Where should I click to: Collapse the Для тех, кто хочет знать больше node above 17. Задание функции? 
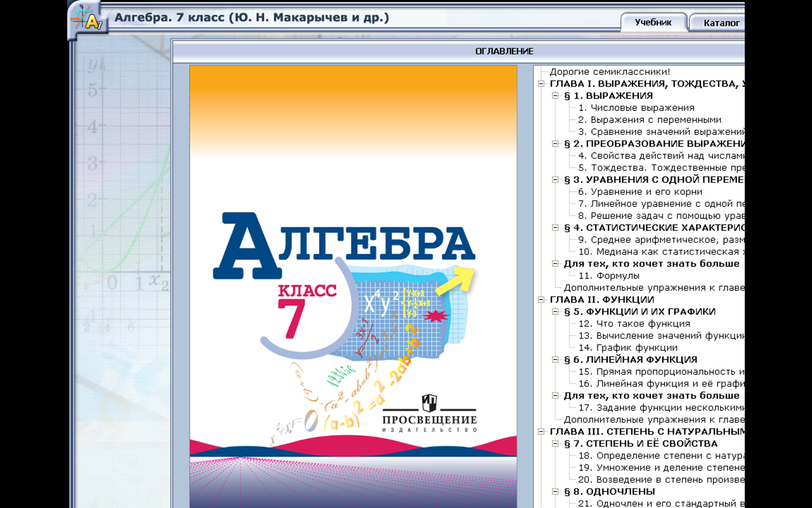pos(555,396)
